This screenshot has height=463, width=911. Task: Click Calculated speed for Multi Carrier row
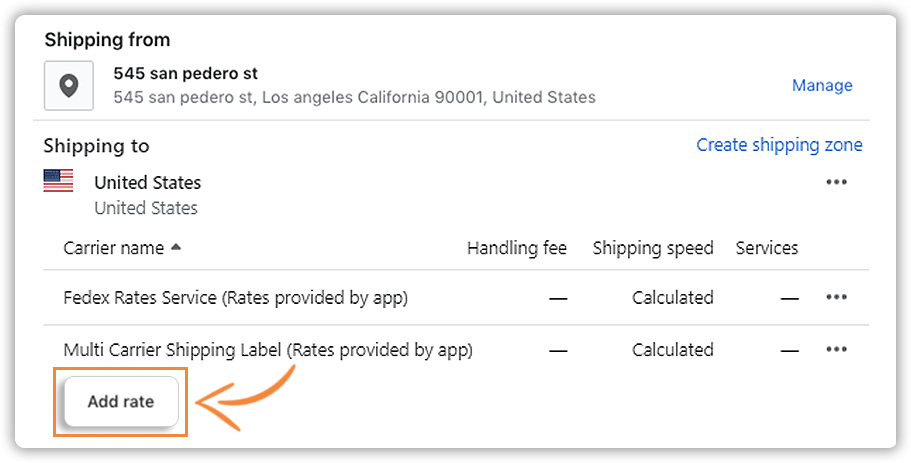[x=672, y=350]
